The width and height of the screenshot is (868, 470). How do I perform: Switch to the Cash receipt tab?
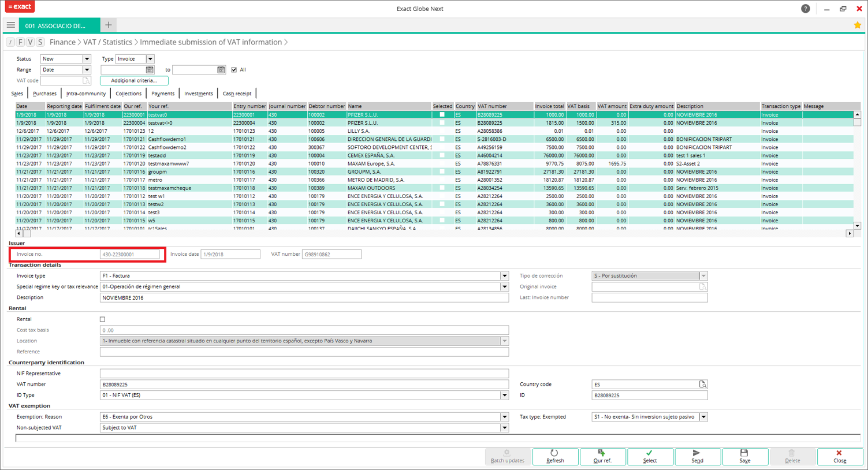237,94
